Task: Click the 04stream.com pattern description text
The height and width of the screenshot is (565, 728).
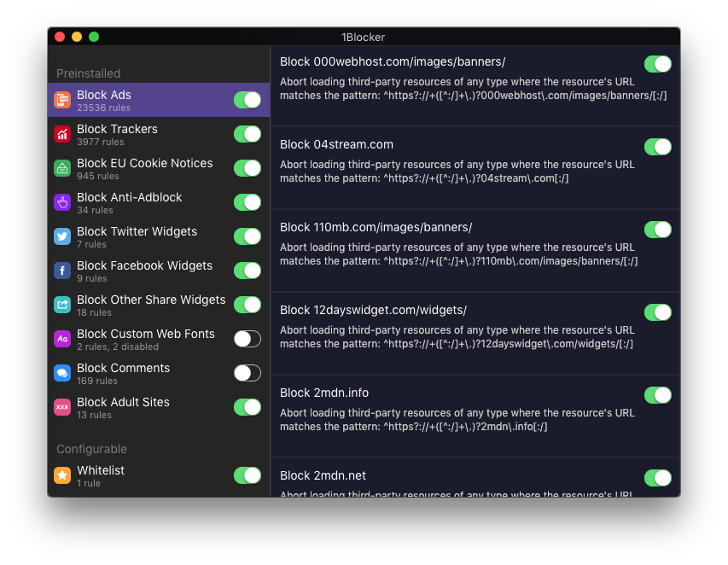Action: click(457, 172)
